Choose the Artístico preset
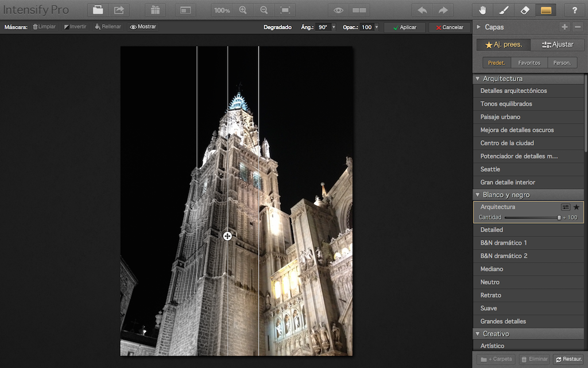The image size is (588, 368). (528, 346)
